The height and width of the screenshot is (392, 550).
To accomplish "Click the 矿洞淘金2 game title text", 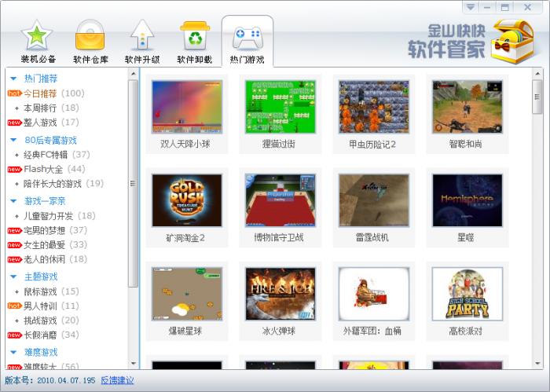I will pyautogui.click(x=185, y=238).
